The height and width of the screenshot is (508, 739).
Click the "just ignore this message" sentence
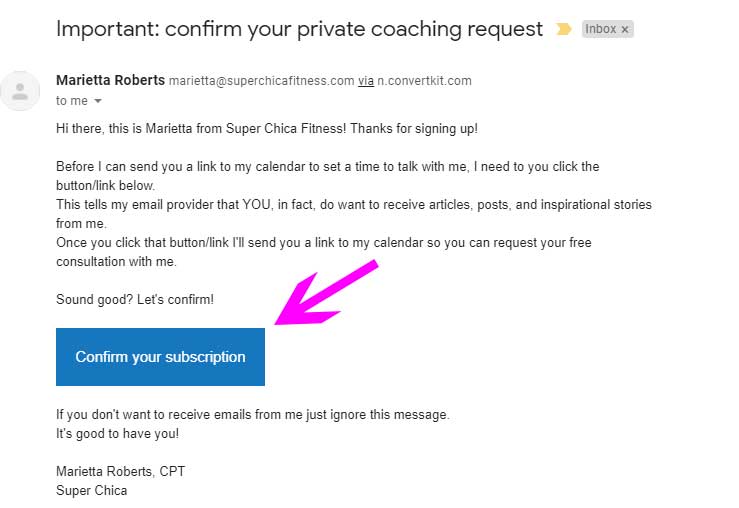point(253,415)
